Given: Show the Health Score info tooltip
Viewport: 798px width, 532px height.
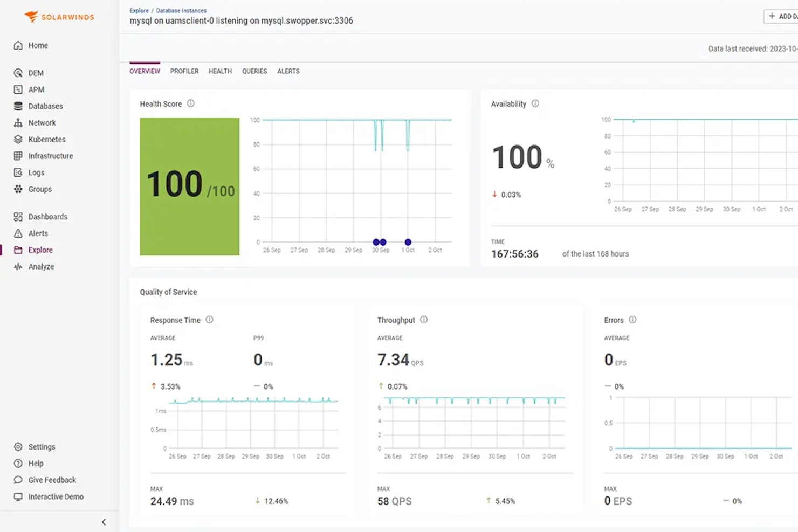Looking at the screenshot, I should click(190, 103).
